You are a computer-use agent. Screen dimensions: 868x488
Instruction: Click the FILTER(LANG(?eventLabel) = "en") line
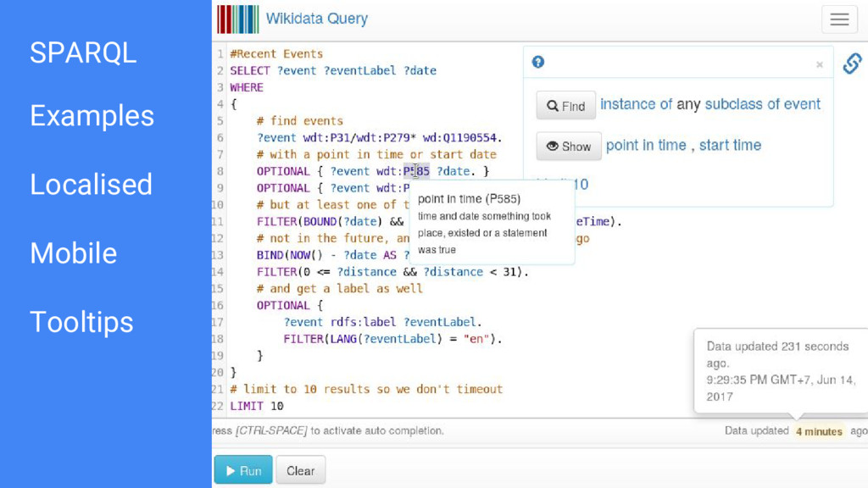click(392, 339)
